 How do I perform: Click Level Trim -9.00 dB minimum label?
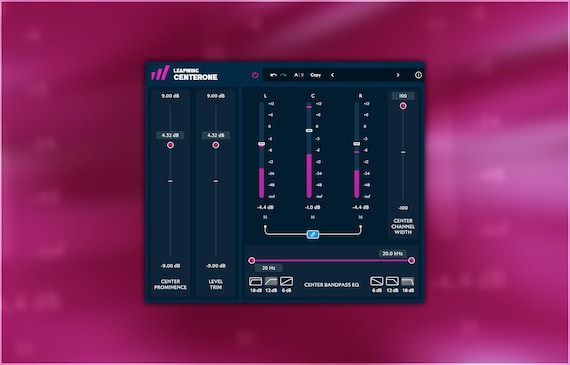click(216, 266)
